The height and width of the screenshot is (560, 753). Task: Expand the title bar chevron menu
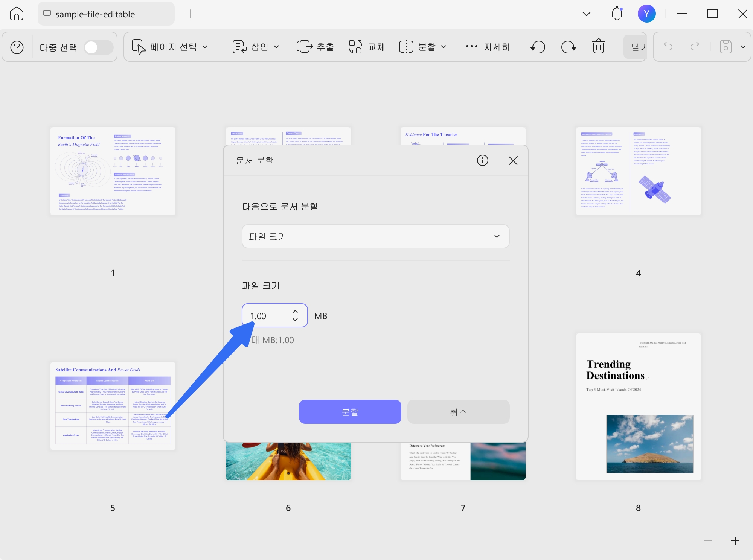coord(587,14)
